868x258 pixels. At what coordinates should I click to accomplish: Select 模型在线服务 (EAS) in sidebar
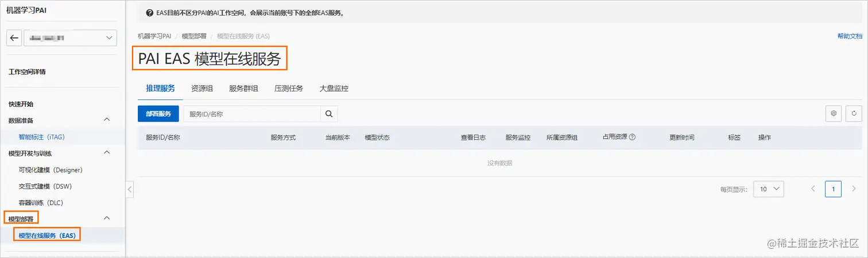point(47,235)
